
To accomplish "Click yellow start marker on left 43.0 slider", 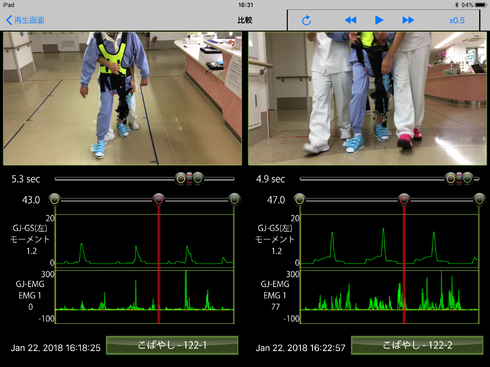I will click(55, 200).
